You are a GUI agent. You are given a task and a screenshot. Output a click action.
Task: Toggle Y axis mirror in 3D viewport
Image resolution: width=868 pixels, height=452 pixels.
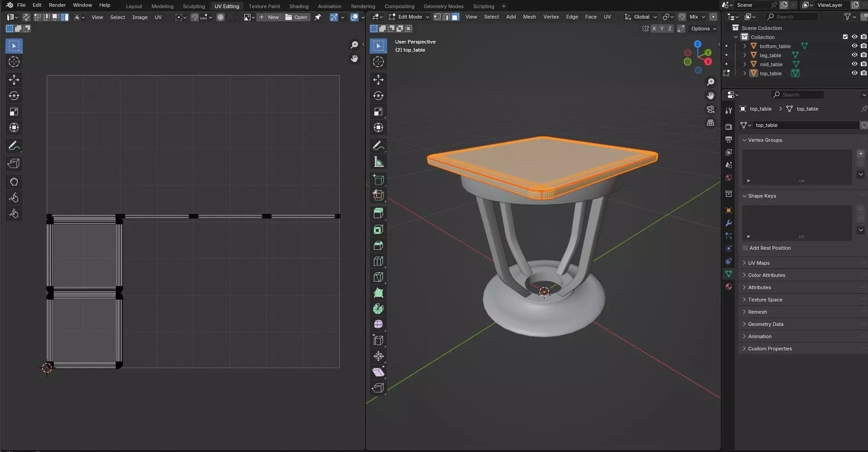(662, 29)
